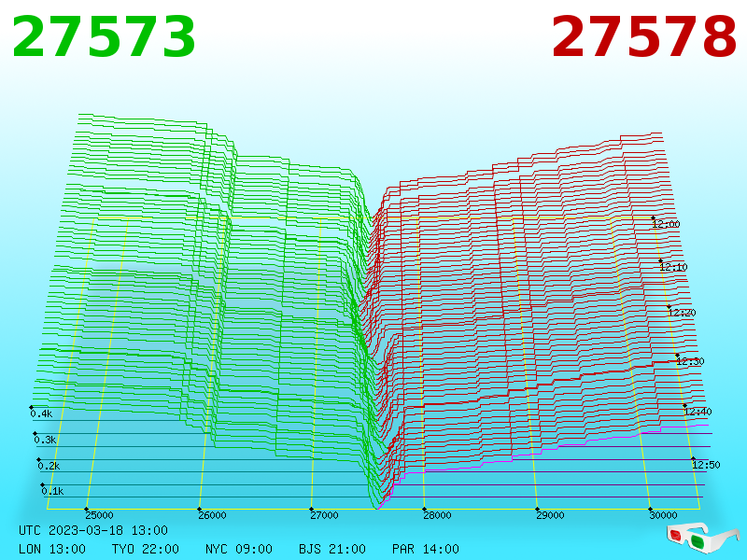Click the 12:50 time axis label

pos(706,465)
